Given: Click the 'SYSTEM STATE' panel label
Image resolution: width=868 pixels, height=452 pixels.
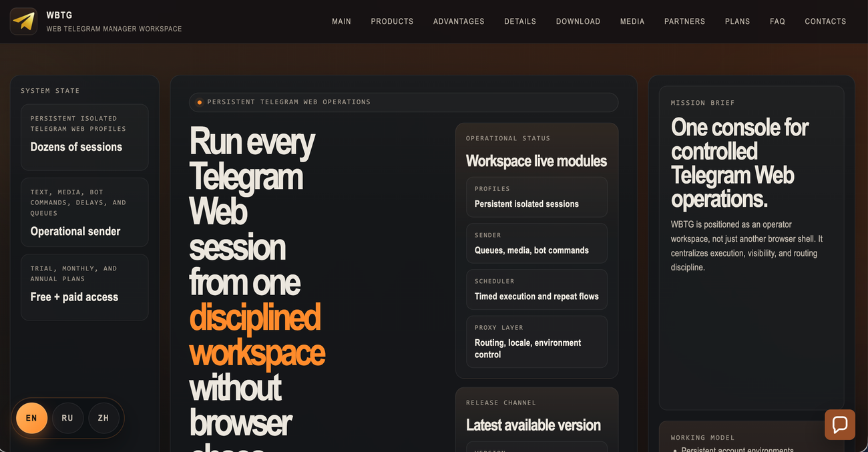Looking at the screenshot, I should pyautogui.click(x=50, y=91).
